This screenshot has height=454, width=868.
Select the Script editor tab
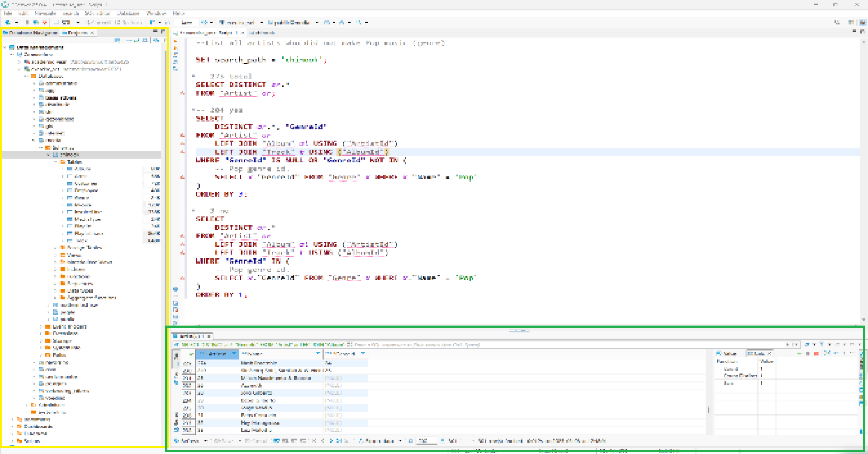pyautogui.click(x=209, y=33)
